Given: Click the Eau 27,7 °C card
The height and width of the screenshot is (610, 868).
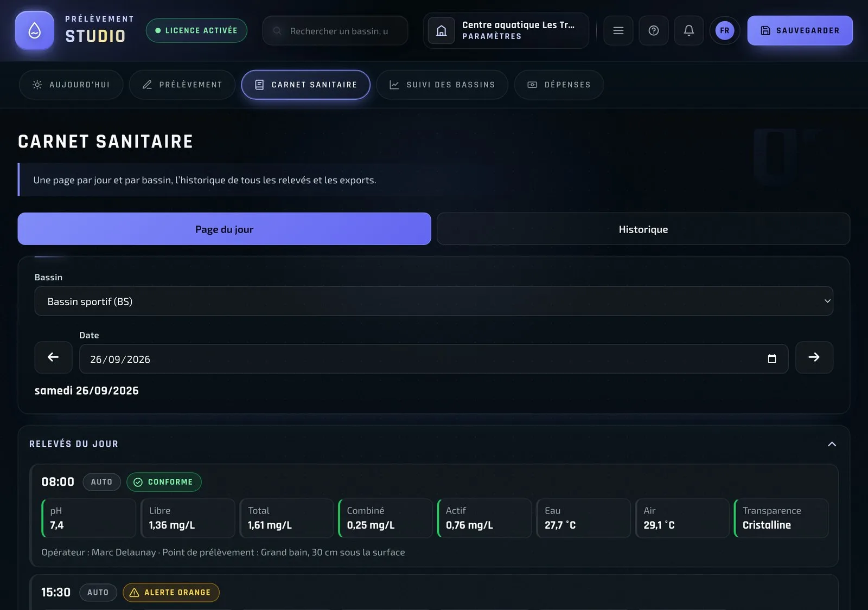Looking at the screenshot, I should tap(584, 518).
